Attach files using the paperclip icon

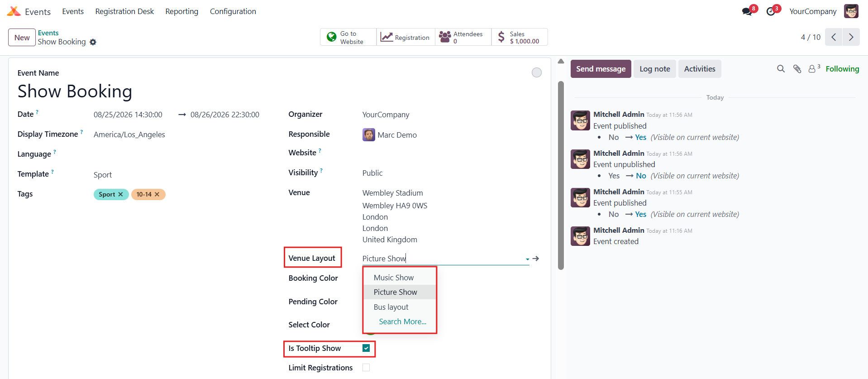pos(797,69)
